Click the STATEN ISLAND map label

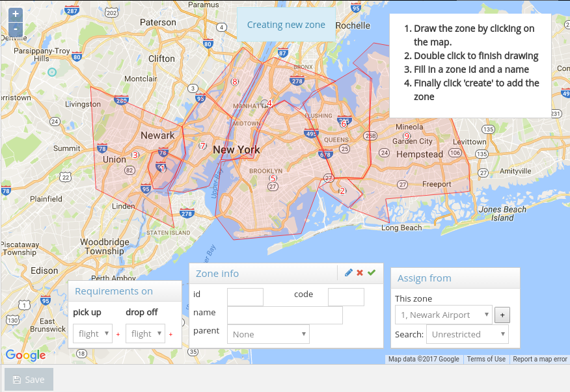(x=168, y=233)
